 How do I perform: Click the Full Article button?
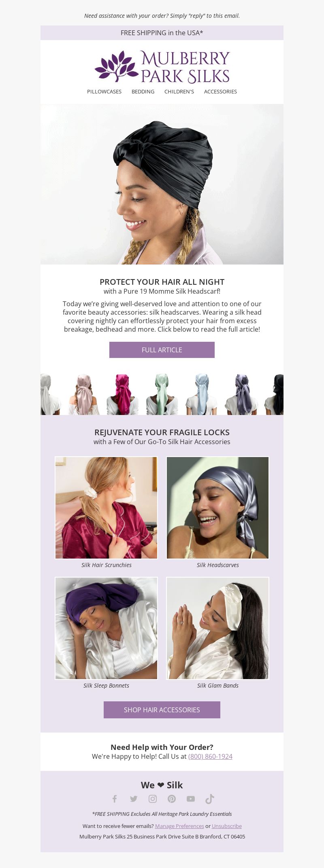(x=162, y=350)
